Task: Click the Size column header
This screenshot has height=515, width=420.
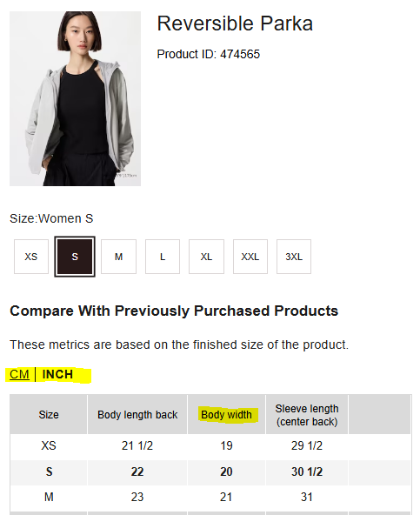Action: pyautogui.click(x=49, y=415)
